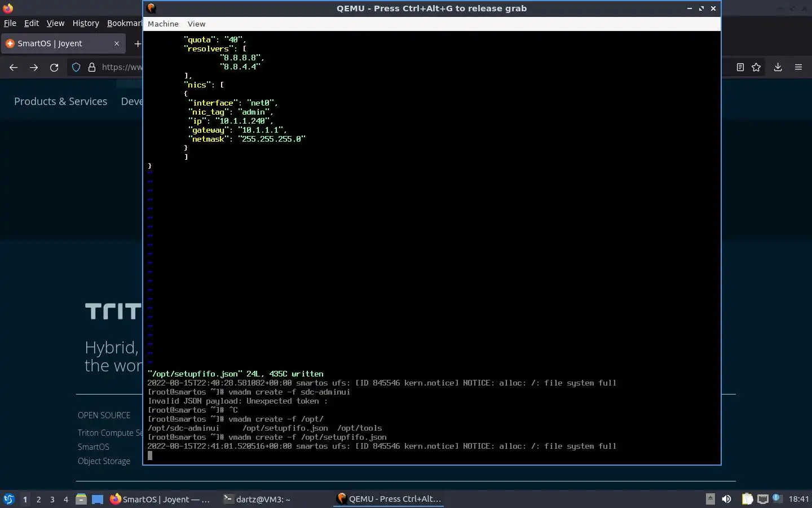Switch to QEMU taskbar entry
The height and width of the screenshot is (508, 812).
(x=389, y=499)
